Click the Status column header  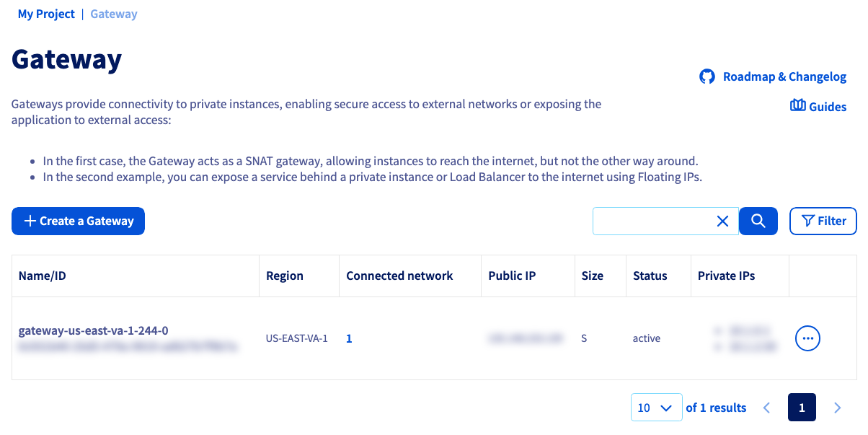coord(650,276)
